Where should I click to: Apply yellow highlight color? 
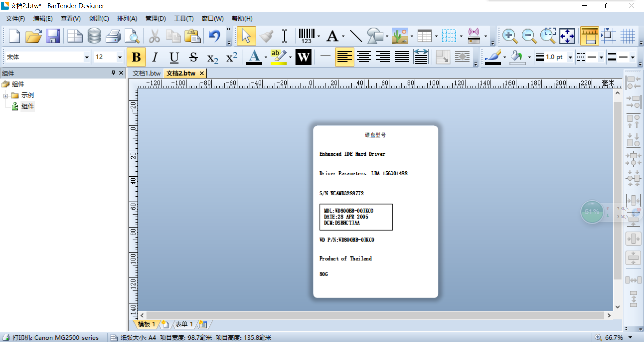coord(279,57)
